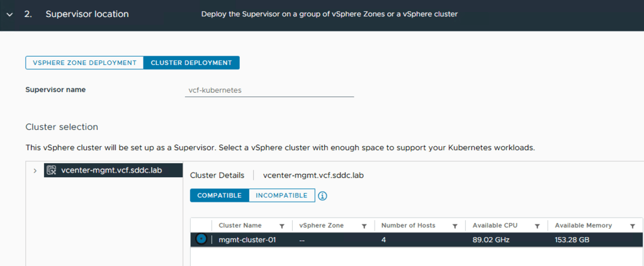The width and height of the screenshot is (644, 266).
Task: Open the Number of Hosts filter
Action: [454, 226]
